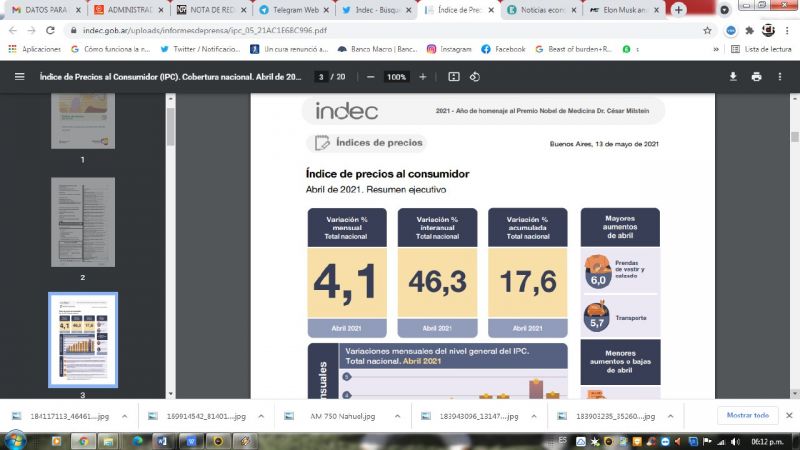Open the Cómo funciona la n... bookmark
Viewport: 800px width, 450px height.
pyautogui.click(x=111, y=49)
